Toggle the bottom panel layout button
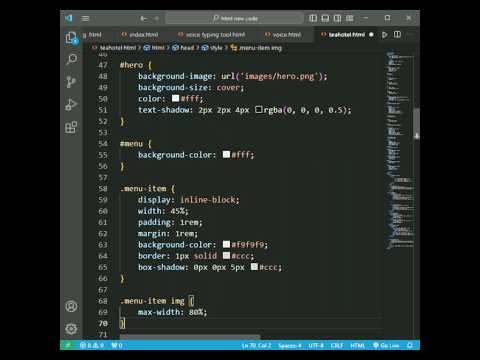This screenshot has height=360, width=480. [325, 18]
